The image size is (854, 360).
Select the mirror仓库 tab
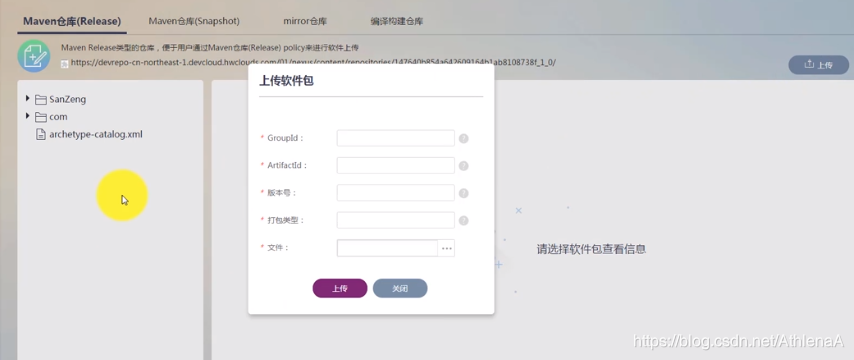(305, 21)
